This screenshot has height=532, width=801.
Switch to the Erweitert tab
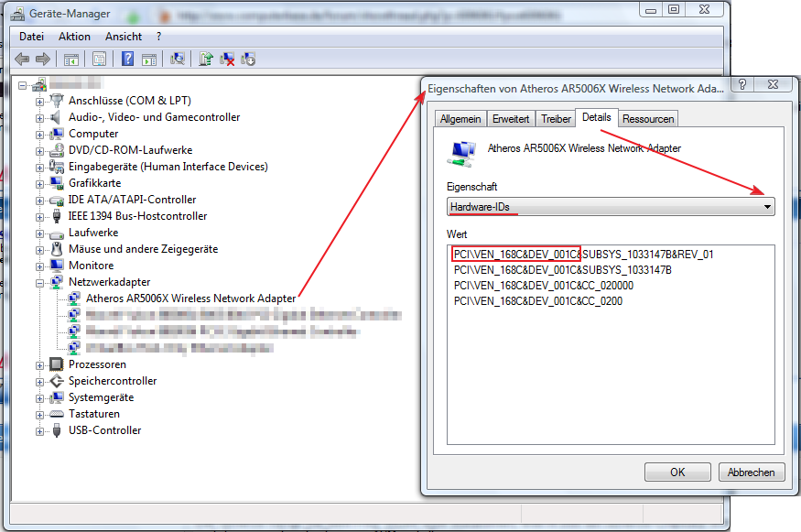click(511, 119)
